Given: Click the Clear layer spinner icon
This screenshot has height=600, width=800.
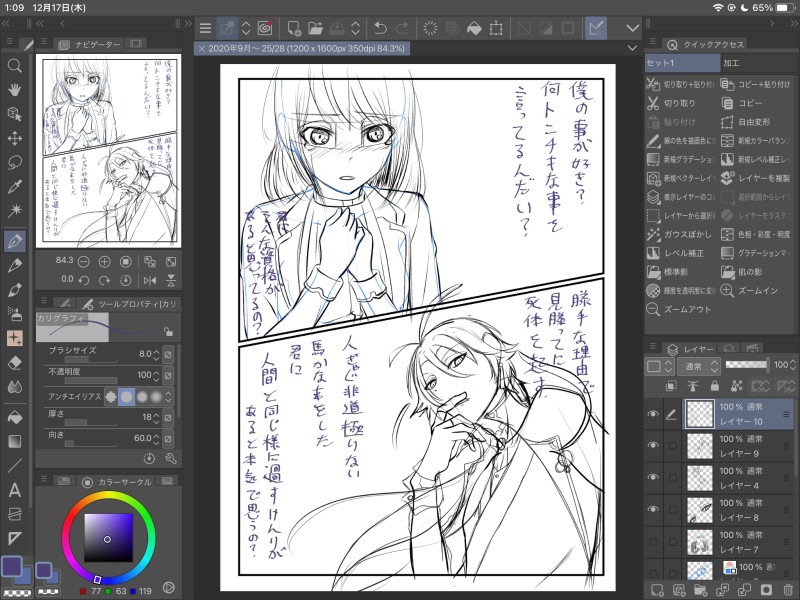Looking at the screenshot, I should click(x=430, y=28).
